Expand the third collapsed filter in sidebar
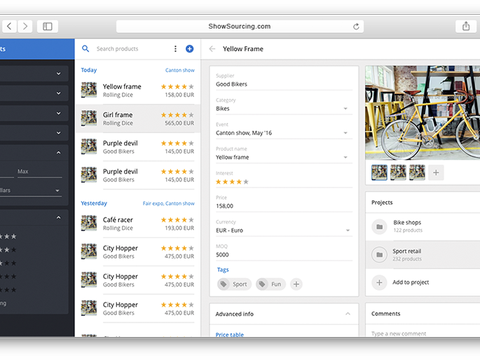 pyautogui.click(x=59, y=113)
